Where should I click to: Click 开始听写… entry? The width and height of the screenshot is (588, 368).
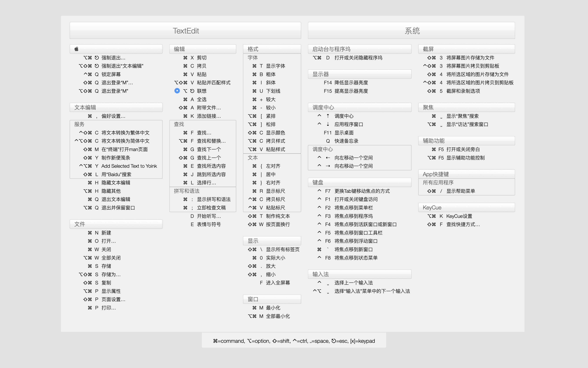point(206,216)
